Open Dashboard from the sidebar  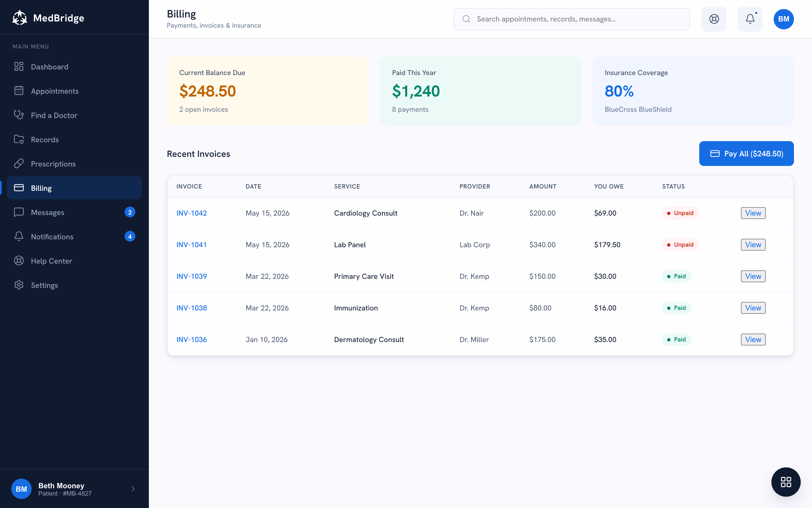click(74, 67)
